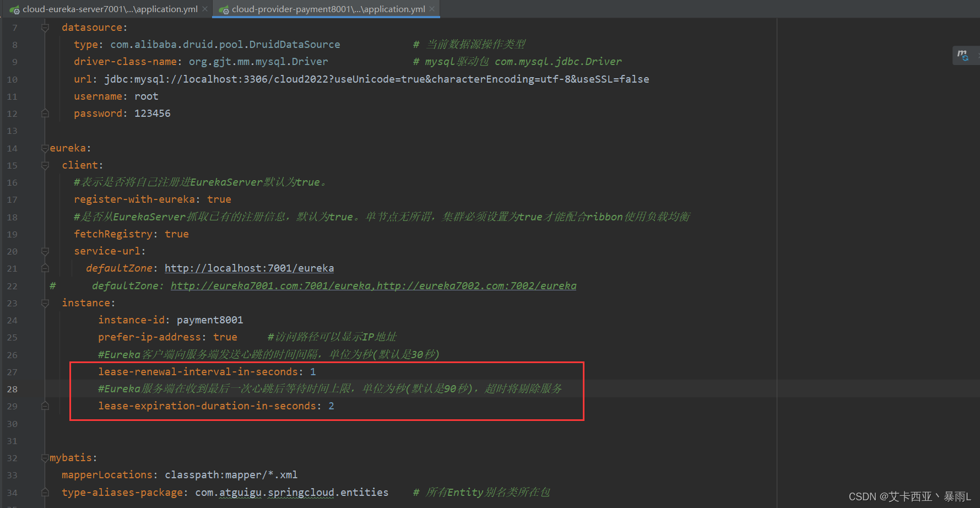Screen dimensions: 980x508
Task: Click line number 21 in gutter
Action: (12, 268)
